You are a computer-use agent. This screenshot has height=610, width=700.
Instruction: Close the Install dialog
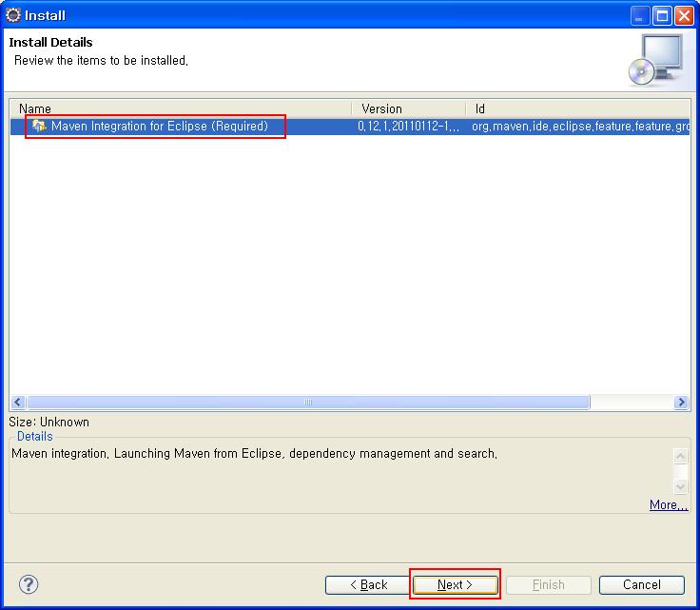(x=684, y=16)
